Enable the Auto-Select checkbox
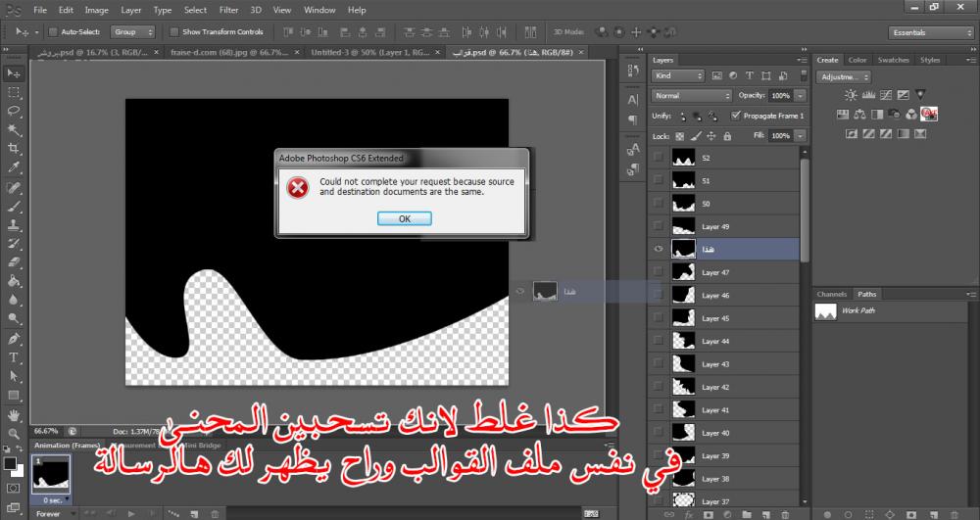Viewport: 980px width, 520px height. (x=53, y=32)
